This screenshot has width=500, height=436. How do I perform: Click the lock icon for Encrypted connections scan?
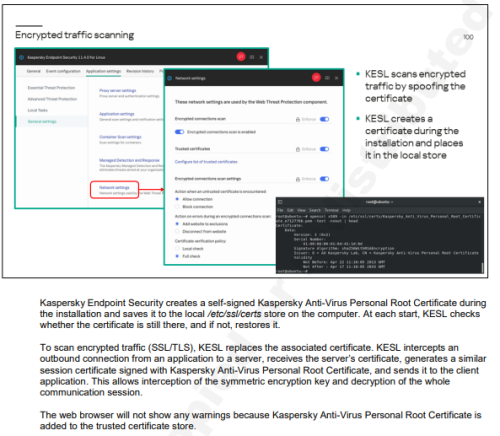[298, 119]
